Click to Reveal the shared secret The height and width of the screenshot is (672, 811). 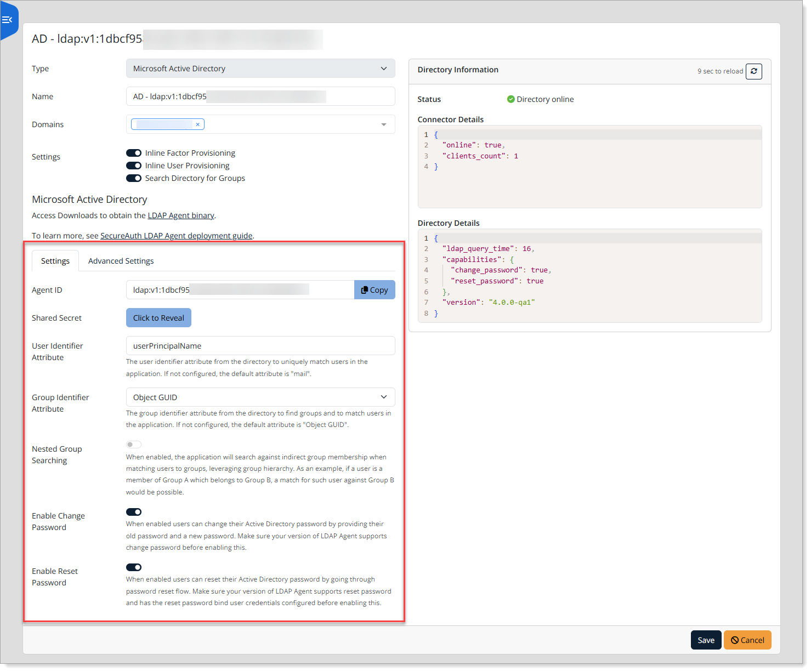pos(158,318)
